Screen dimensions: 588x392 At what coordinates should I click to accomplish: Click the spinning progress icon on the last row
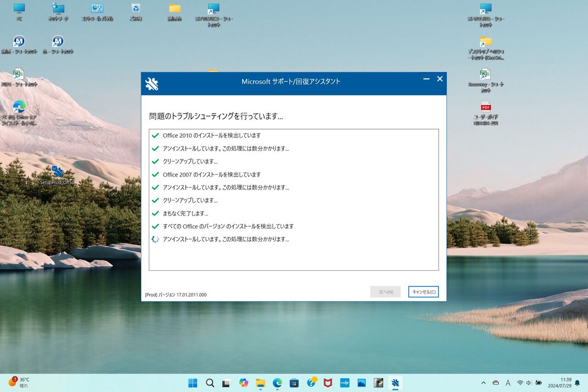coord(155,239)
